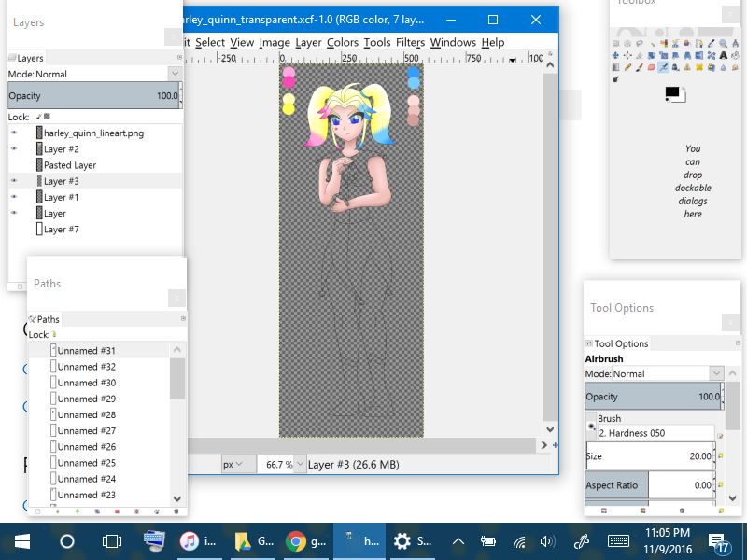Image resolution: width=747 pixels, height=560 pixels.
Task: Select the Color Picker eyedropper tool
Action: point(712,43)
